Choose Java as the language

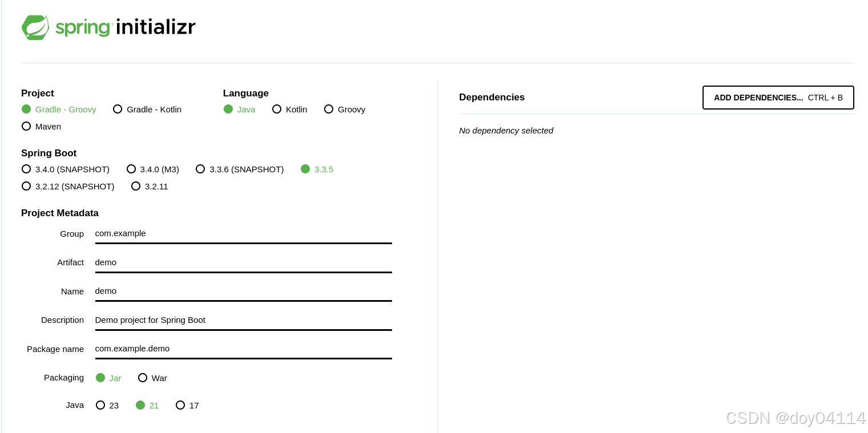click(239, 109)
